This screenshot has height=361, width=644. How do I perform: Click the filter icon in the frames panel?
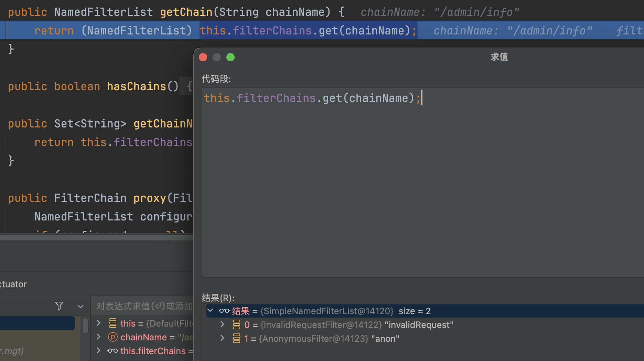[59, 306]
